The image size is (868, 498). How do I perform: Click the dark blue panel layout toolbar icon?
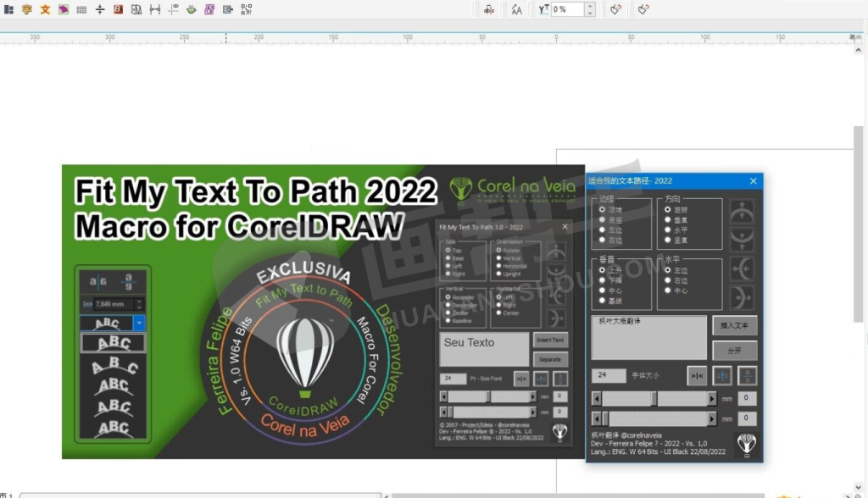pyautogui.click(x=8, y=9)
